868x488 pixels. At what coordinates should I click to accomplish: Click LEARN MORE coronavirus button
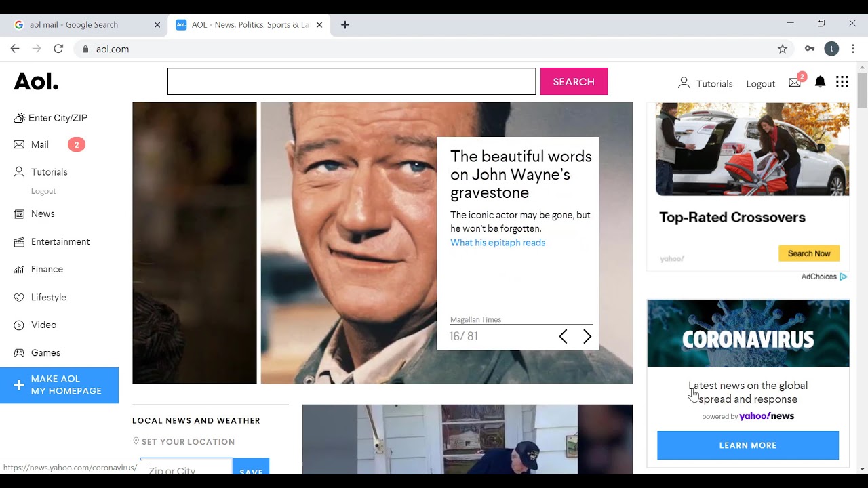pos(748,445)
